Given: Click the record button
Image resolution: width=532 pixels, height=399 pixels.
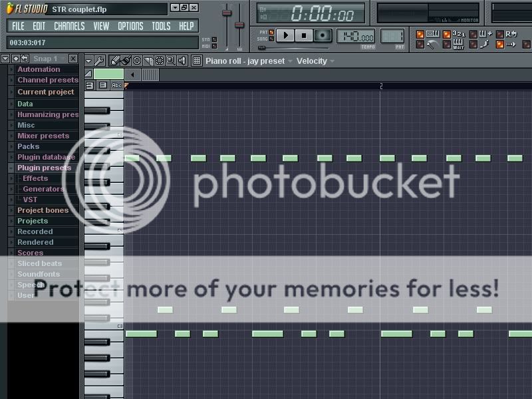Looking at the screenshot, I should tap(323, 35).
